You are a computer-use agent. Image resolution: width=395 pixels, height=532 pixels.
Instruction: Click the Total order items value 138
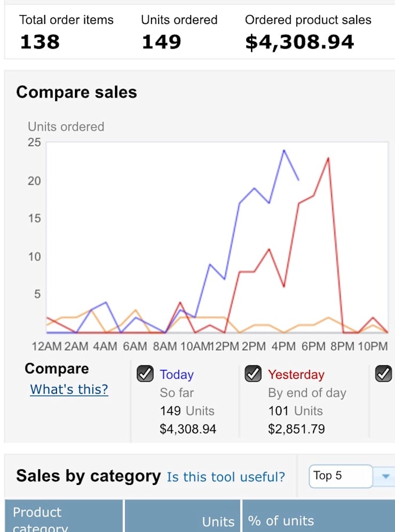[x=39, y=42]
